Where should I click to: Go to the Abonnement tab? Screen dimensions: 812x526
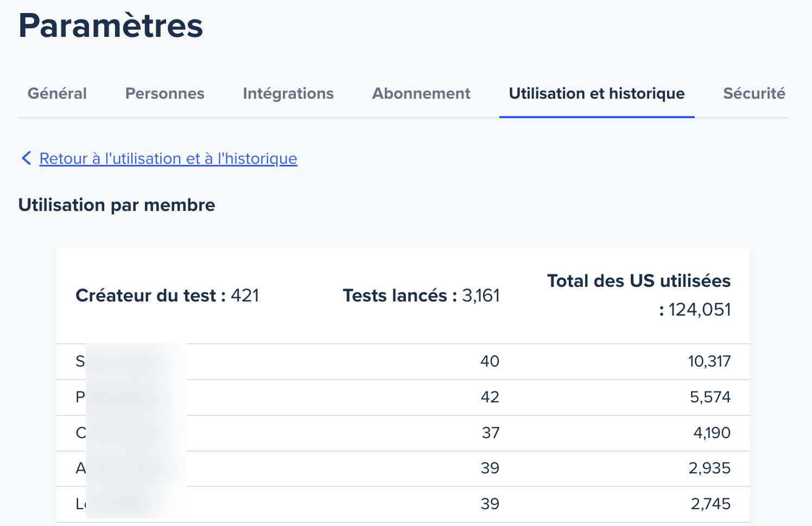421,93
